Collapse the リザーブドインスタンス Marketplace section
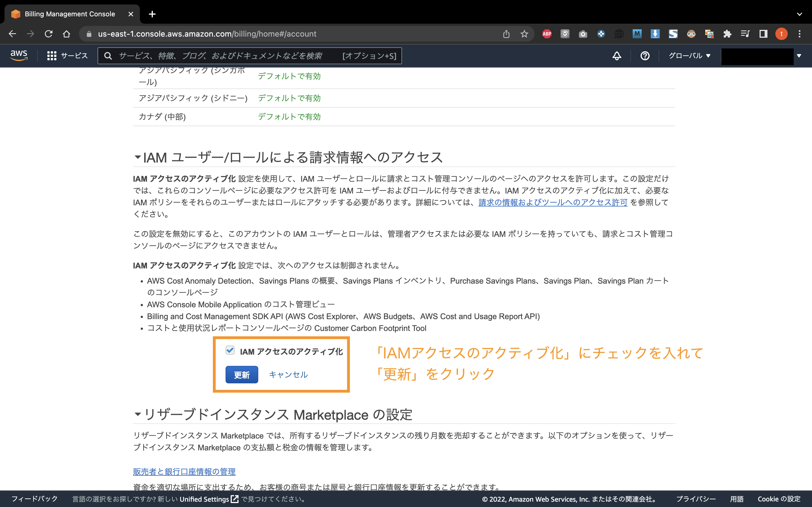 click(x=138, y=414)
